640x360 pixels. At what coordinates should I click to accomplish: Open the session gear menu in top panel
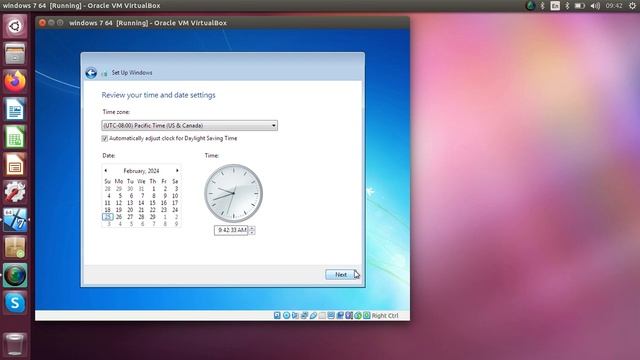coord(632,6)
